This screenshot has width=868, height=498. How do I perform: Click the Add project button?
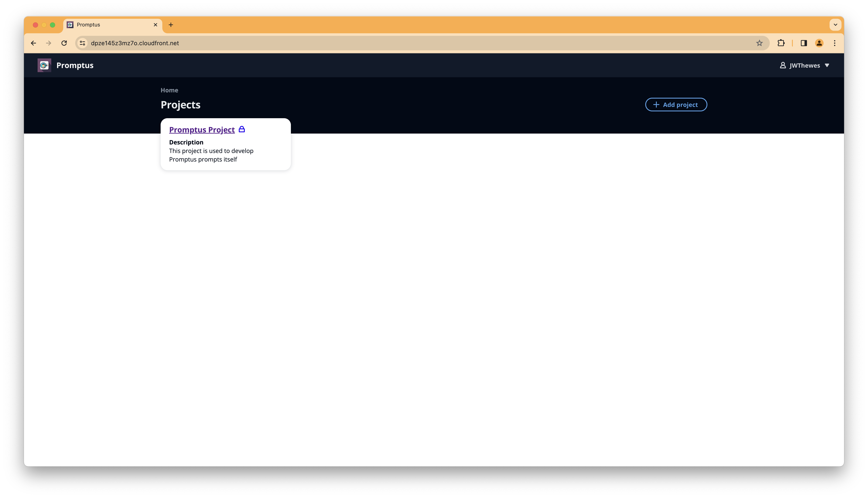(x=676, y=105)
